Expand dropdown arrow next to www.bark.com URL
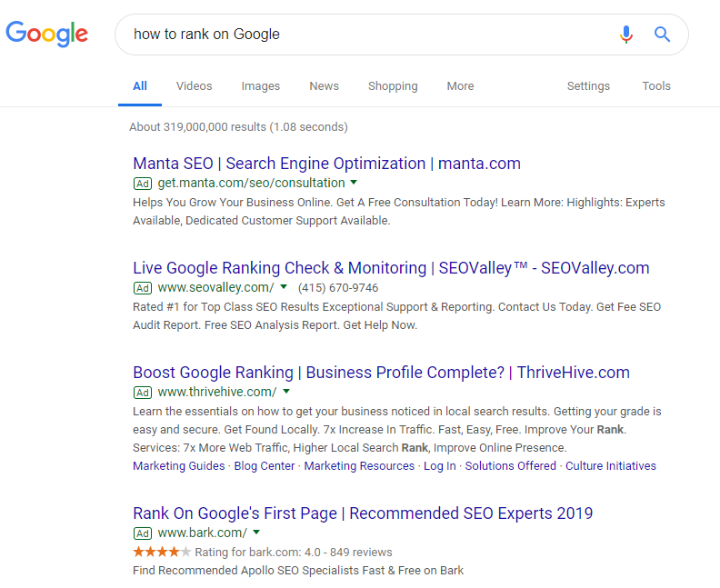Screen dimensions: 720x588 (x=256, y=533)
